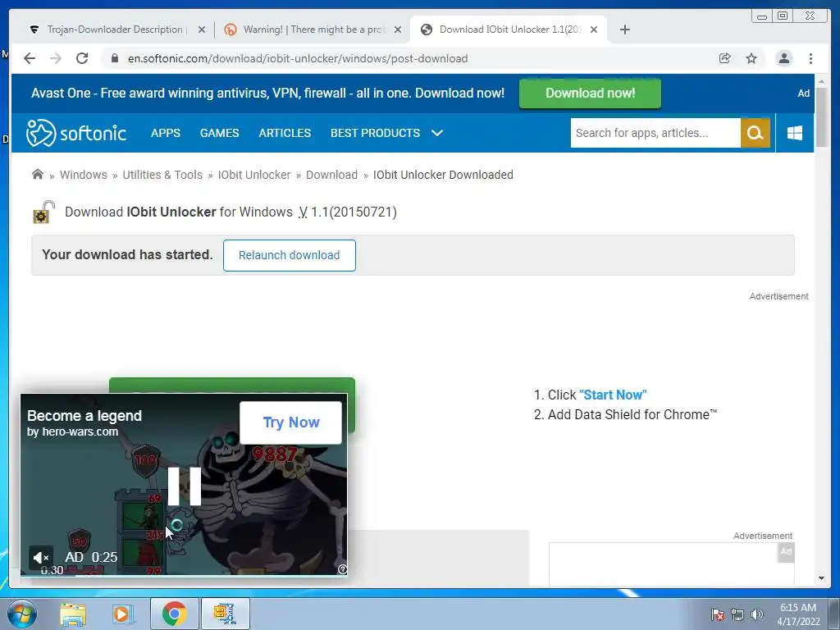Click the video ad info question icon

pyautogui.click(x=342, y=569)
